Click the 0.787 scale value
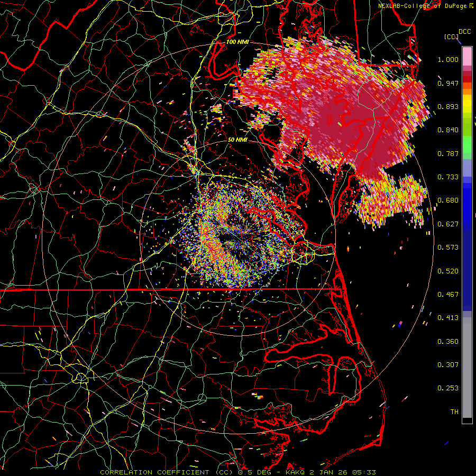This screenshot has width=476, height=476. coord(448,153)
